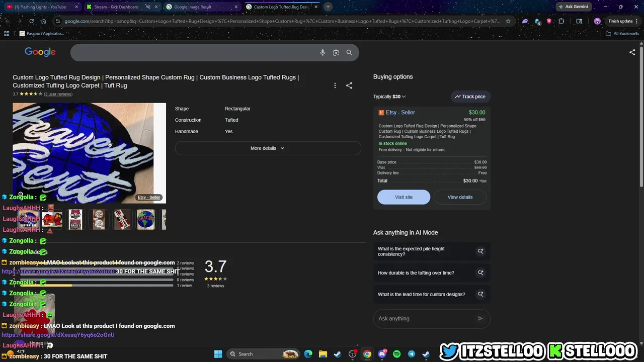Screen dimensions: 644x362
Task: Expand the Typically $30 price dropdown
Action: [x=389, y=97]
